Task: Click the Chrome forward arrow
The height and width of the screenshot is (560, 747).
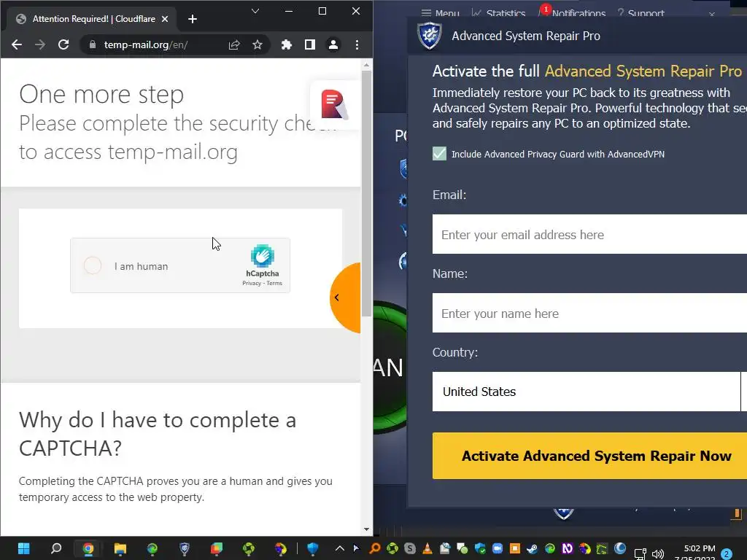Action: [x=40, y=44]
